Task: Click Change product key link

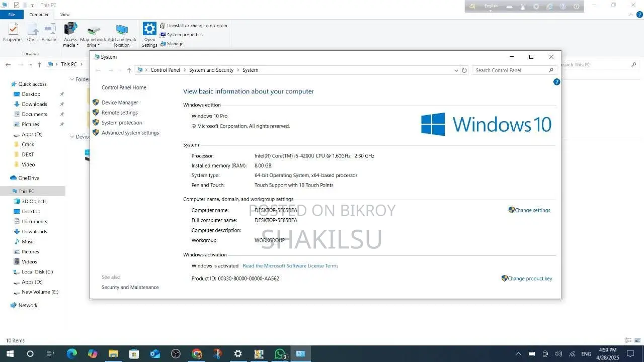Action: pyautogui.click(x=530, y=279)
